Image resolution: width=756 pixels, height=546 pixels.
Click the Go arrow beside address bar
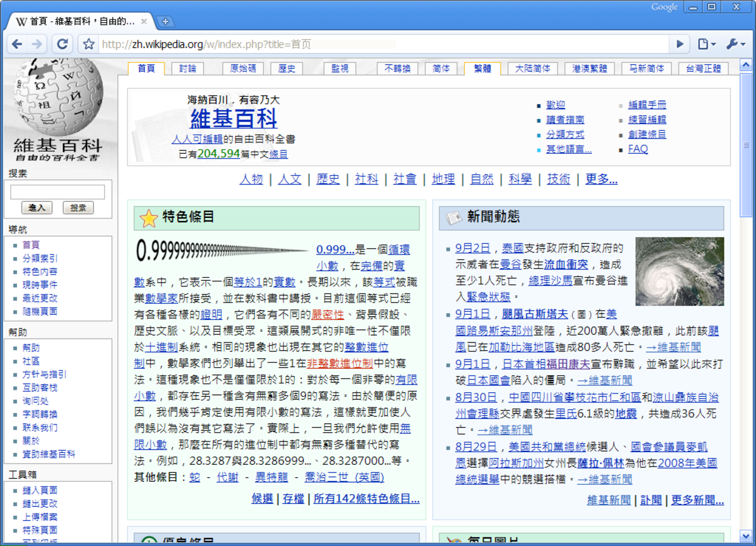[x=680, y=44]
